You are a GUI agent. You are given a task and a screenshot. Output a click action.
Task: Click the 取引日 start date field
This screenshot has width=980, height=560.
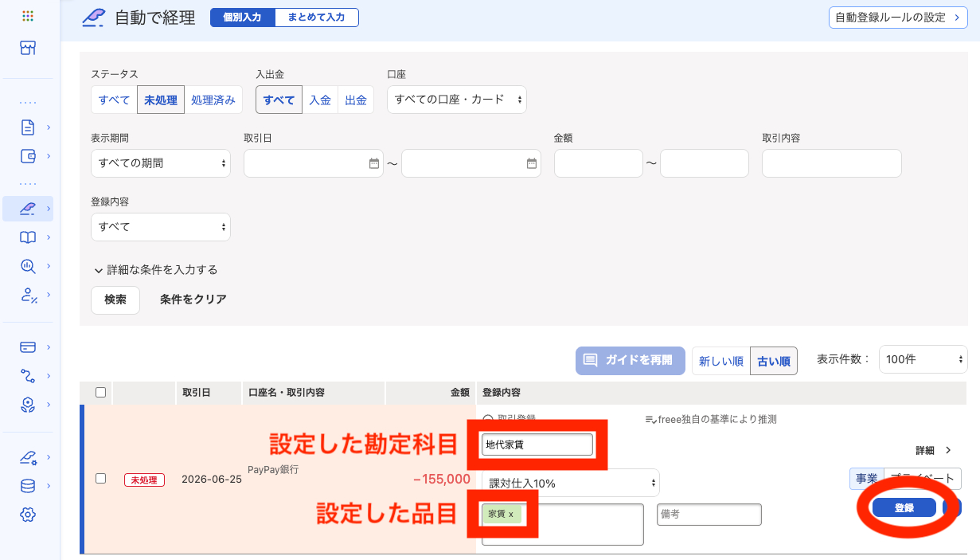pos(314,163)
